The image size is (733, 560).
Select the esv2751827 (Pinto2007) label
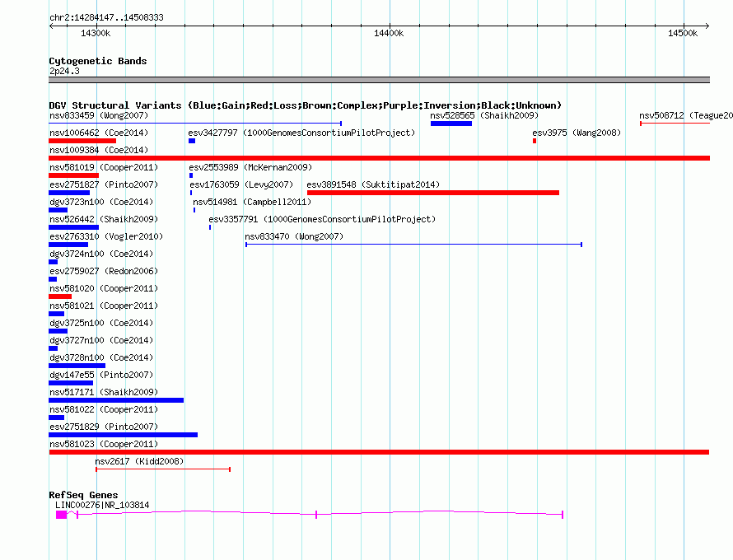click(x=104, y=184)
